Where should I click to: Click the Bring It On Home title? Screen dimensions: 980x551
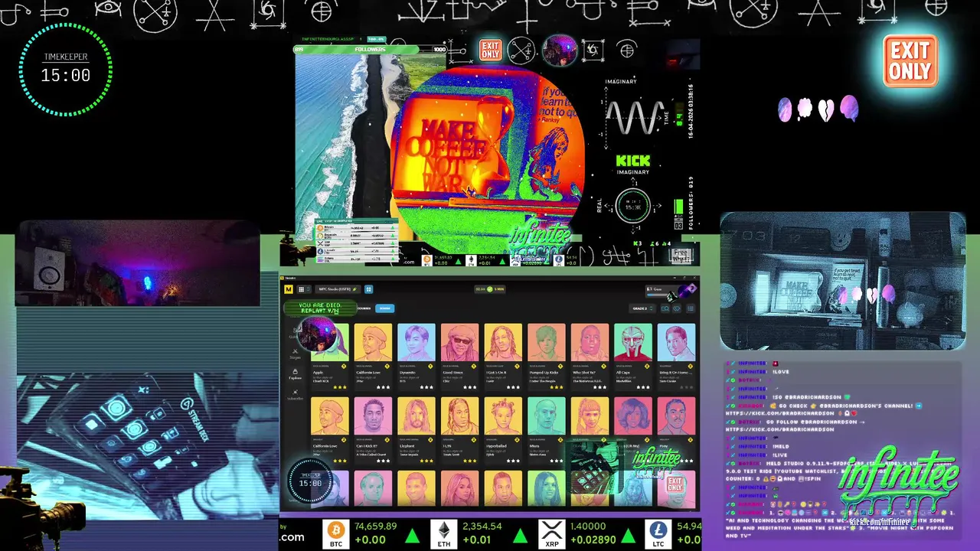[675, 373]
